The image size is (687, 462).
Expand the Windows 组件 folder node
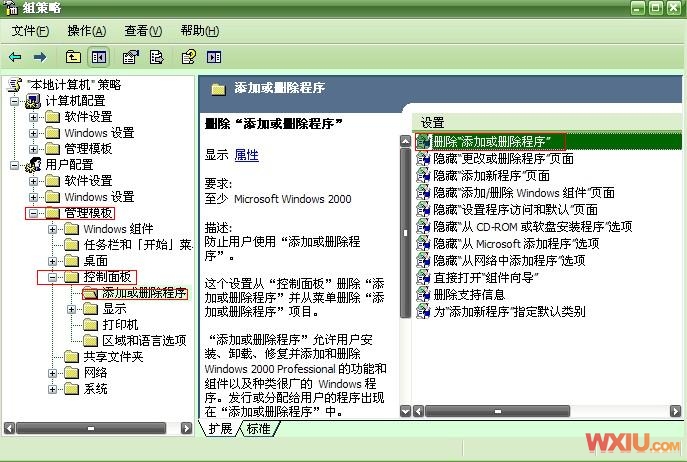[52, 229]
